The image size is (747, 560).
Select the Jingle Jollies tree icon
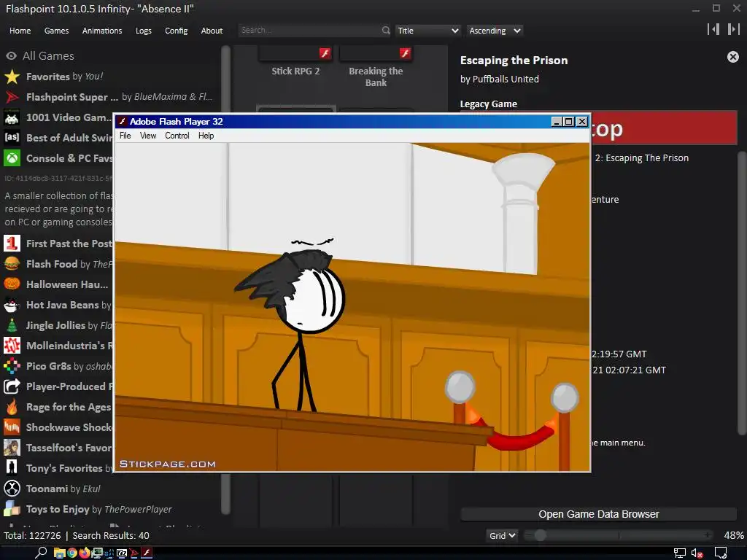tap(12, 325)
